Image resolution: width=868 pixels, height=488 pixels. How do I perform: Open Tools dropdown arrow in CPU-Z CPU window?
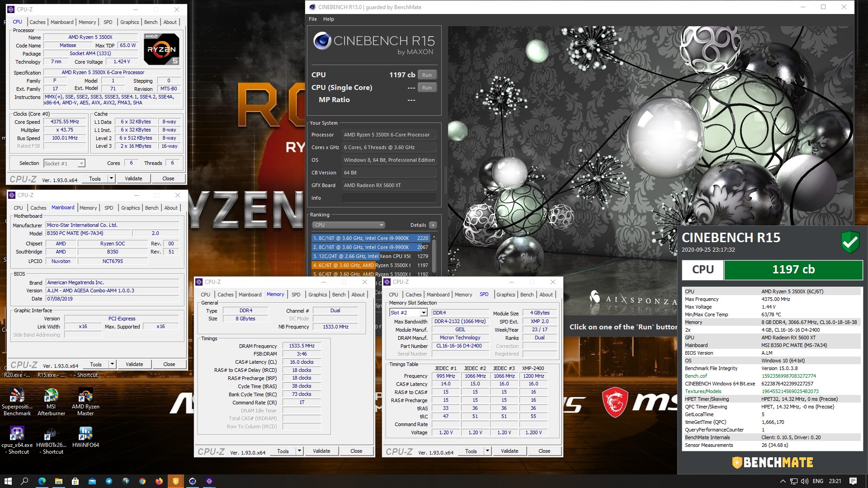(x=111, y=178)
